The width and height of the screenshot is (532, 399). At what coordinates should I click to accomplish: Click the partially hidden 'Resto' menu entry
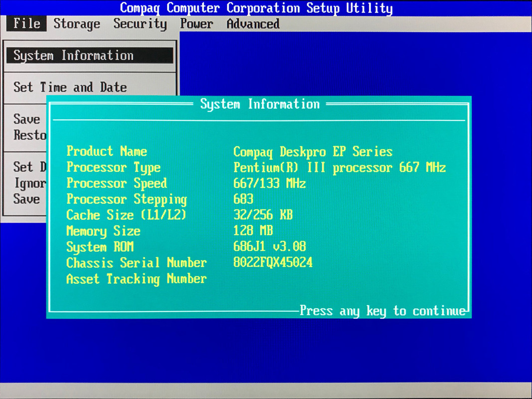(x=30, y=135)
